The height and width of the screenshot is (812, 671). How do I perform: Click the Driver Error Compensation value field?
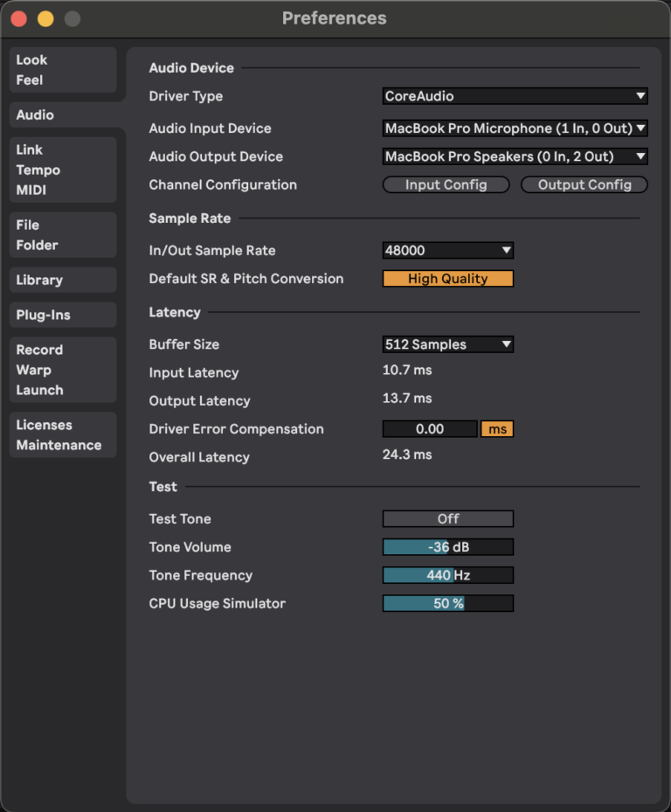430,429
